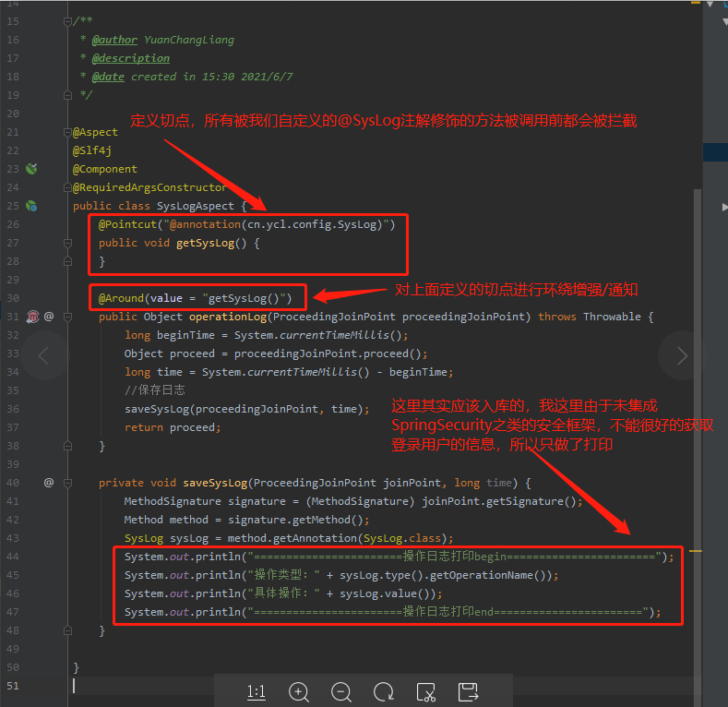The height and width of the screenshot is (707, 728).
Task: Click the @description Javadoc tag
Action: click(x=131, y=58)
